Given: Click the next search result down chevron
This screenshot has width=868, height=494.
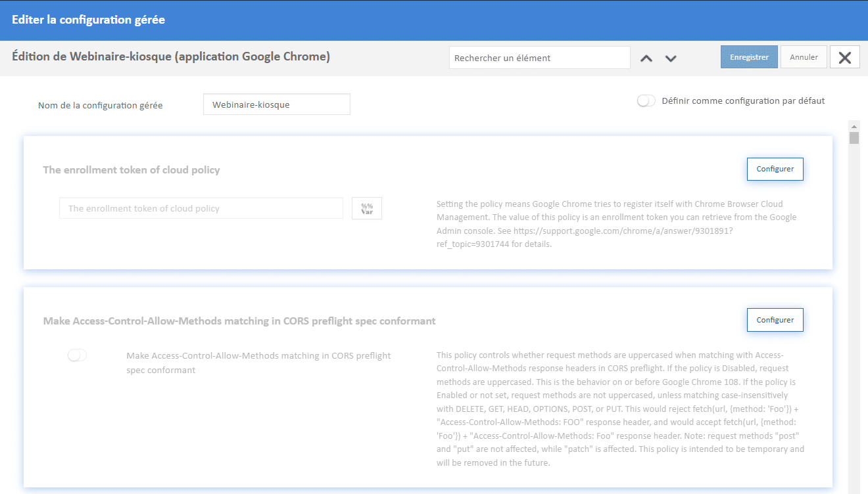Looking at the screenshot, I should click(x=671, y=58).
